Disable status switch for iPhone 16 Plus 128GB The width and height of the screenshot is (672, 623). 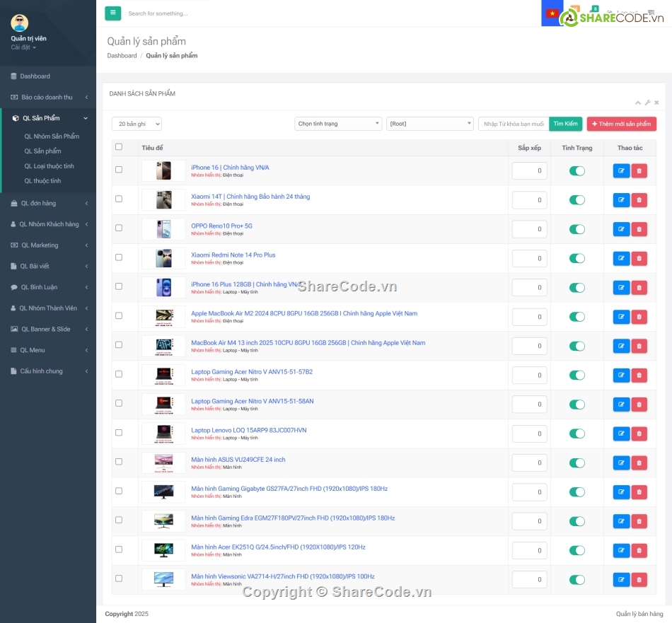577,288
